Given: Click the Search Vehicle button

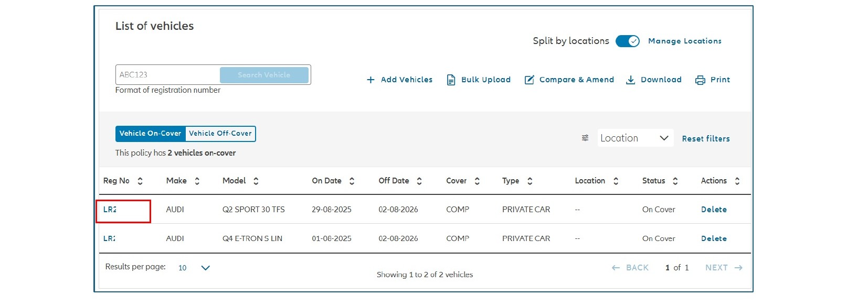Looking at the screenshot, I should point(264,75).
